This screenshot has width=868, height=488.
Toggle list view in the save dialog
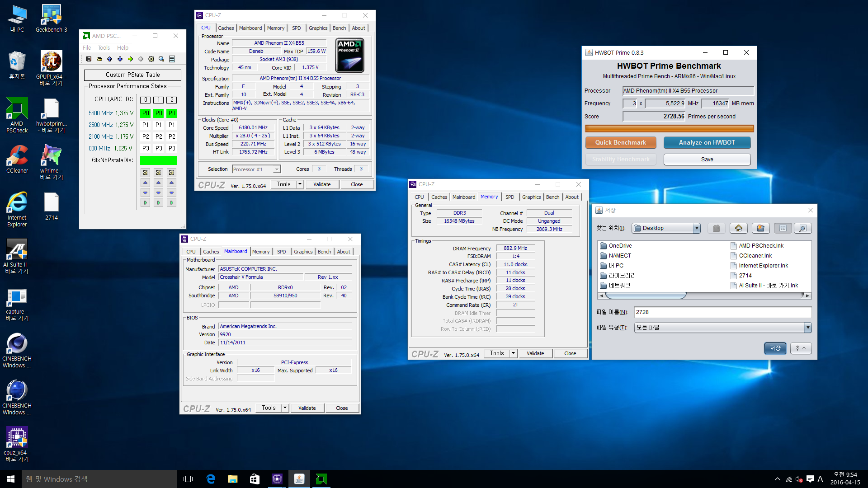coord(783,228)
